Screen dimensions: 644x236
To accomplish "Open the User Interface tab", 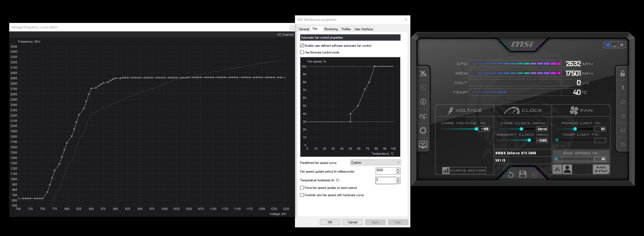I will pos(364,29).
